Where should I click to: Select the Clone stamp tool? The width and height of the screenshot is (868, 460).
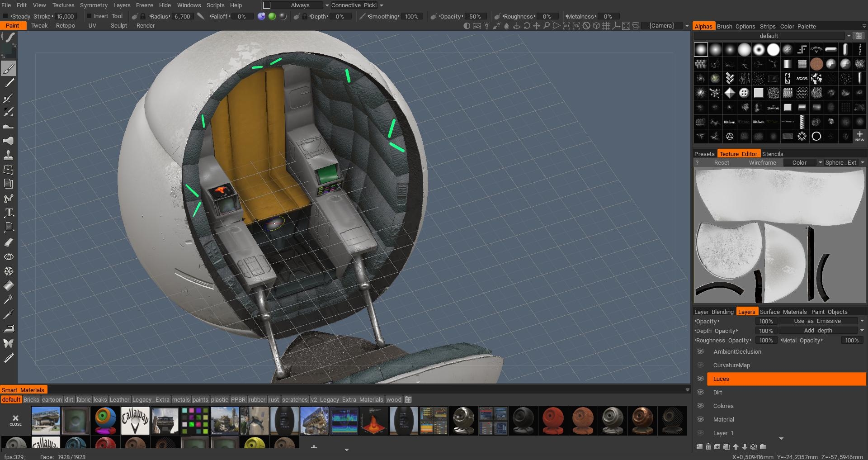(x=9, y=155)
